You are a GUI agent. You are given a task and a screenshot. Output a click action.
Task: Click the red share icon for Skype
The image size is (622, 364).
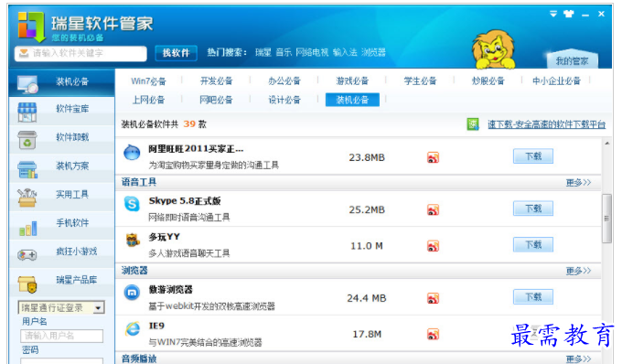click(433, 209)
